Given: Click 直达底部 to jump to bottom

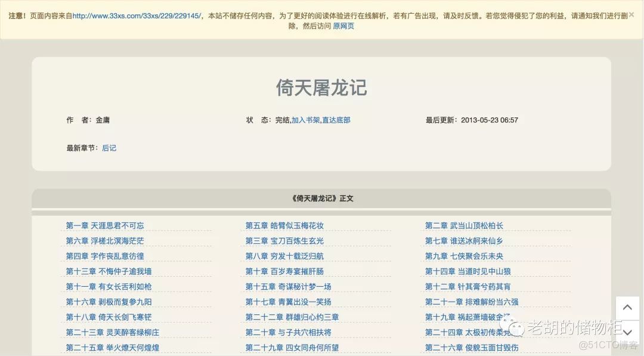Looking at the screenshot, I should pos(336,120).
